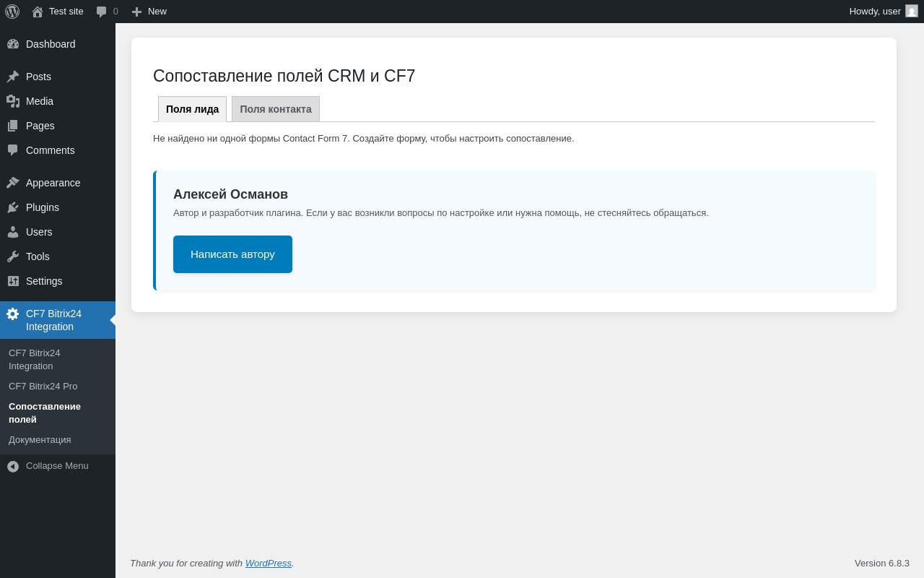Click the Написать автору button
The height and width of the screenshot is (578, 924).
tap(232, 254)
